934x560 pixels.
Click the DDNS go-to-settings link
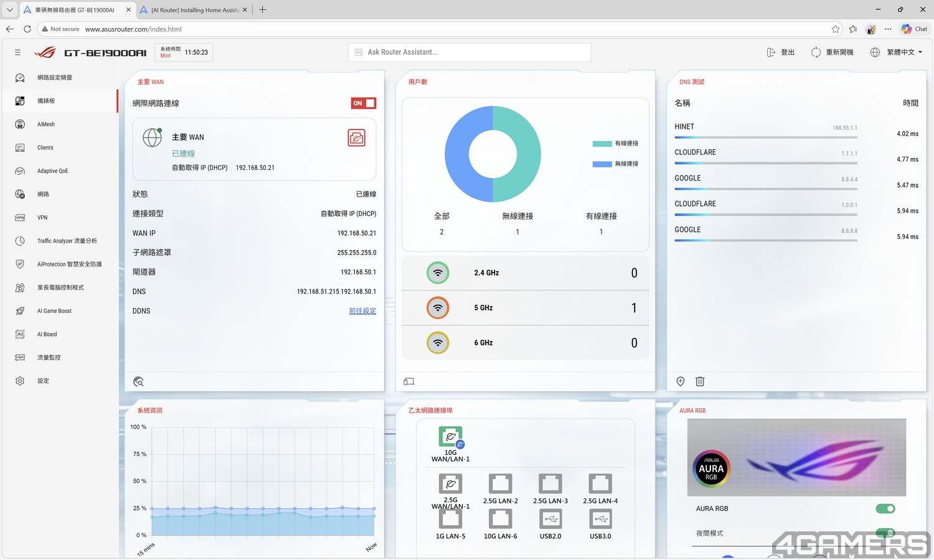click(362, 311)
